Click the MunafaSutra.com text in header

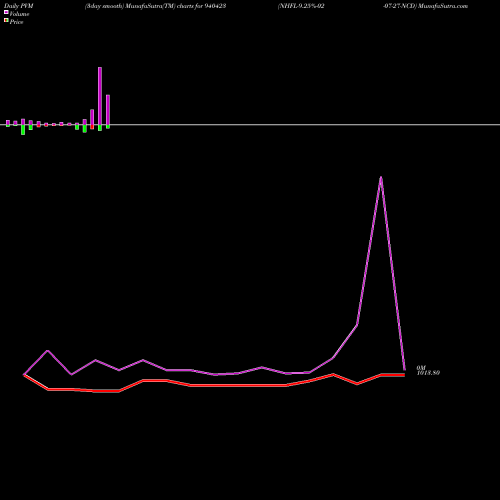click(x=443, y=6)
